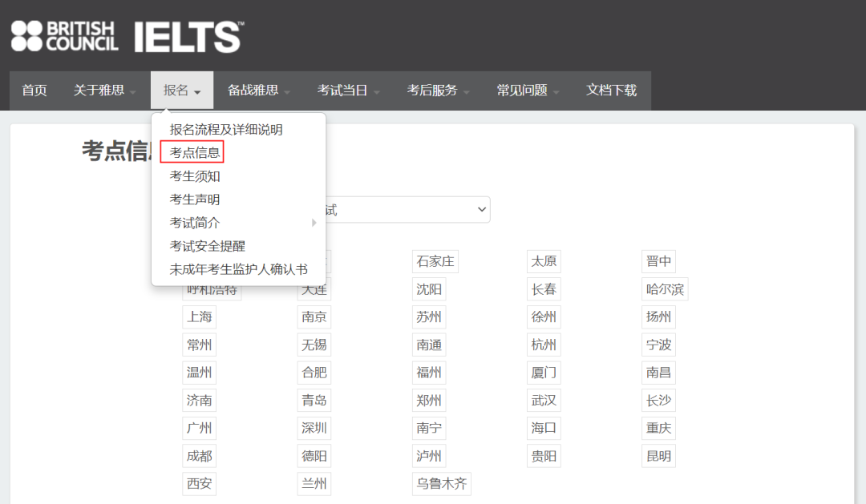Choose the 苏州 test city
Viewport: 866px width, 504px height.
point(428,317)
